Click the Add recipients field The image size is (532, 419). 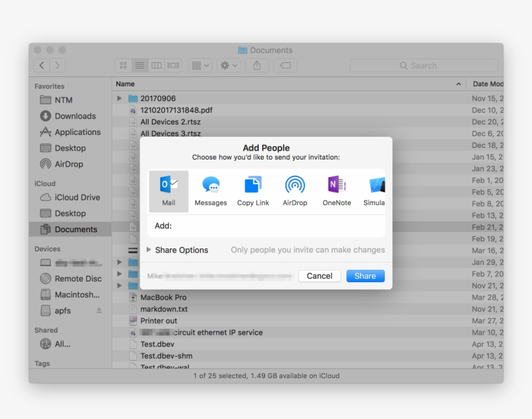point(267,226)
